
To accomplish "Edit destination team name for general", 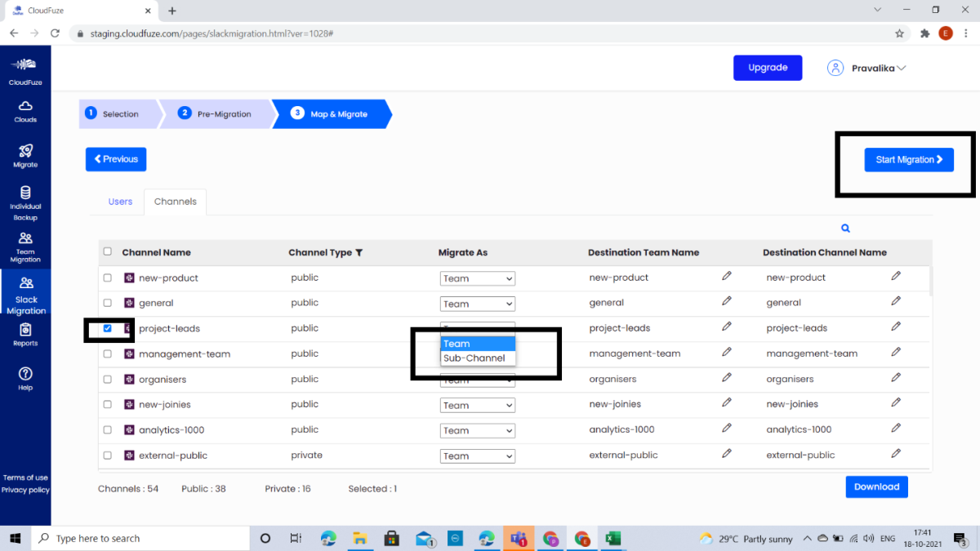I will pyautogui.click(x=727, y=302).
